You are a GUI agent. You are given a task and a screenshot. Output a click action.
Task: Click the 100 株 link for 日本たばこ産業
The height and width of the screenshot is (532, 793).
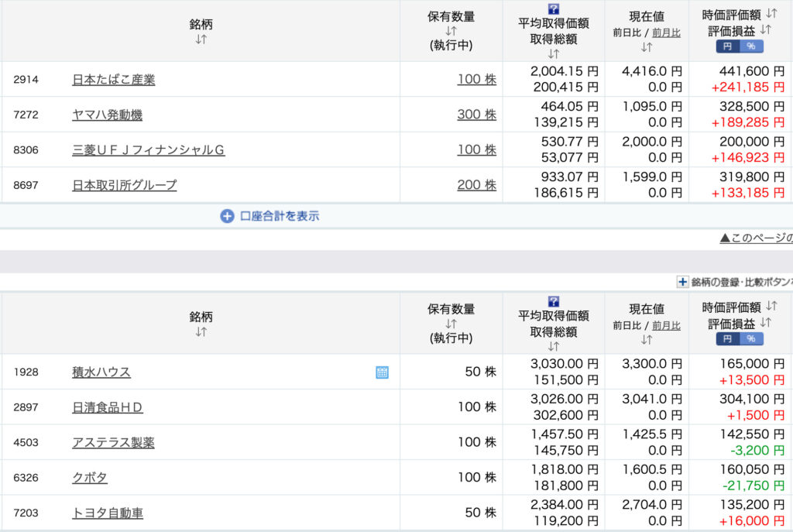click(x=477, y=80)
